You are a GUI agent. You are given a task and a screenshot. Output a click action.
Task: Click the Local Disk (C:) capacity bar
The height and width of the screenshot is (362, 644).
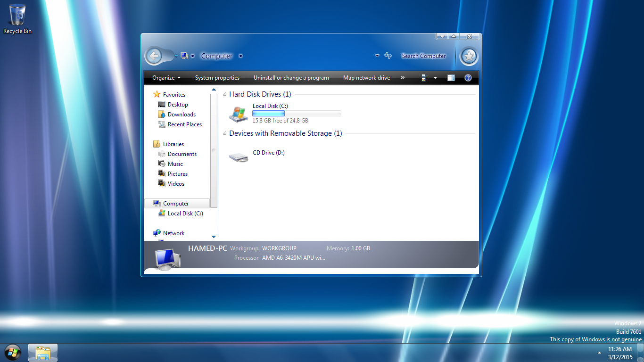[297, 114]
